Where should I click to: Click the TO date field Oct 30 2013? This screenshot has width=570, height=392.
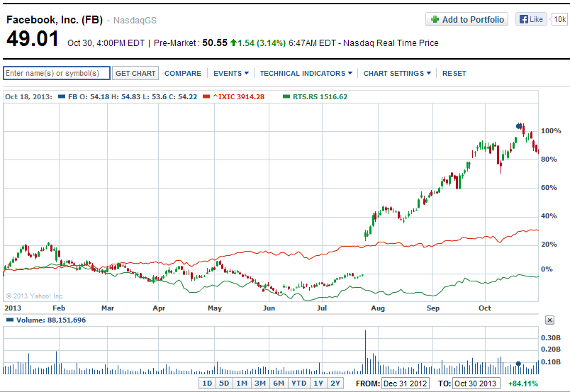point(476,383)
